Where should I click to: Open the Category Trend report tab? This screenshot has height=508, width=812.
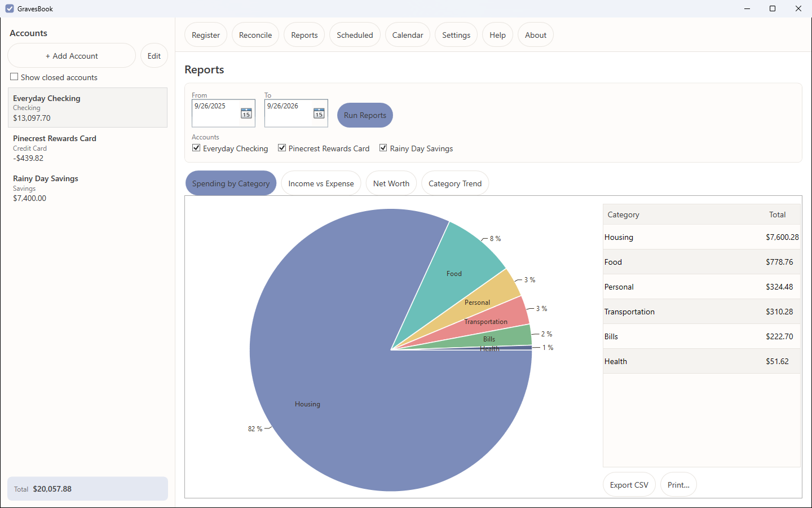455,183
